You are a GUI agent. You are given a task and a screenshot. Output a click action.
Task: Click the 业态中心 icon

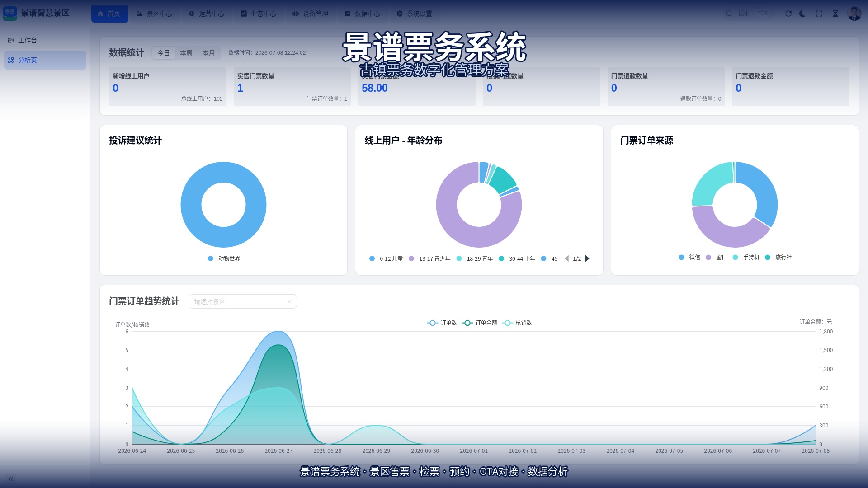point(244,14)
